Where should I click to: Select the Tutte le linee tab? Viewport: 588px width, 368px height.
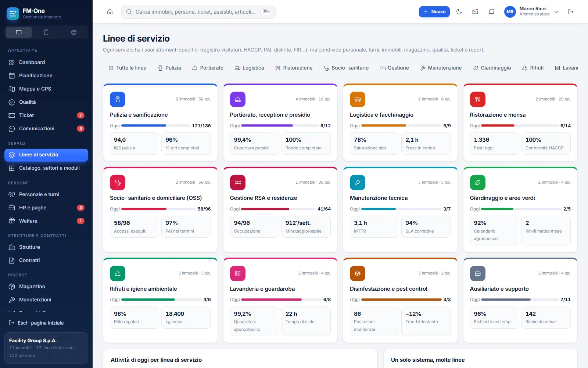[x=128, y=68]
